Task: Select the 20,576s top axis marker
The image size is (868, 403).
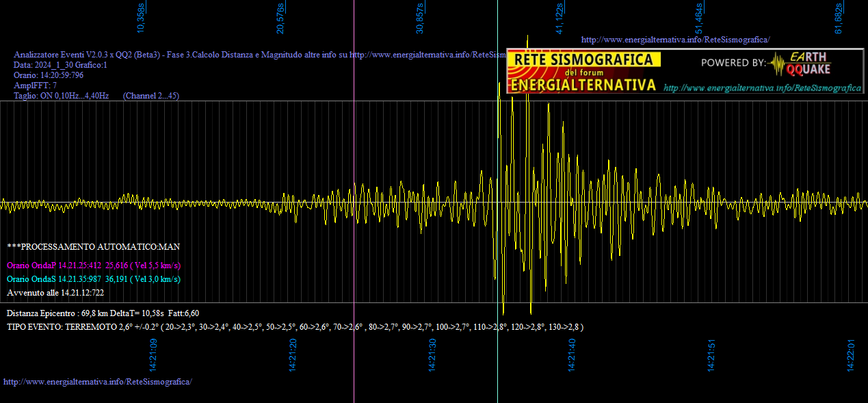Action: pyautogui.click(x=280, y=18)
